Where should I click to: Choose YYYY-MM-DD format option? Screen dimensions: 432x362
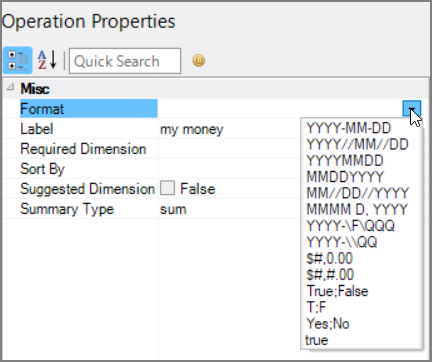(349, 128)
